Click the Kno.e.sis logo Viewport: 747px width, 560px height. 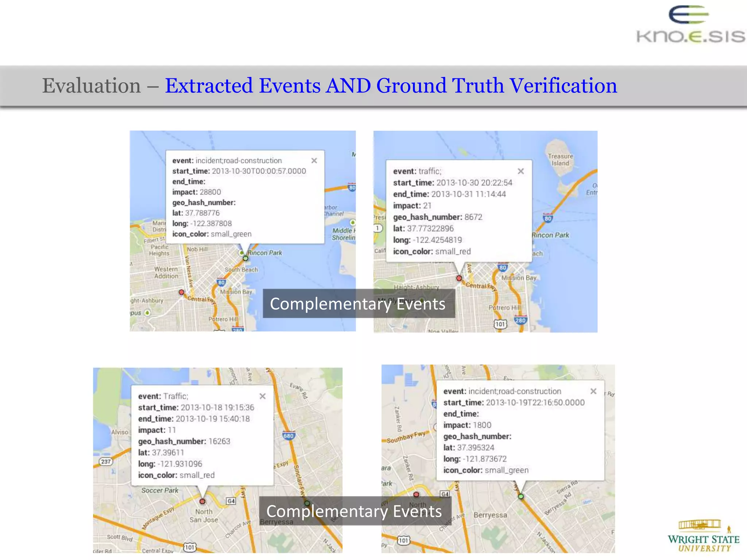[691, 25]
